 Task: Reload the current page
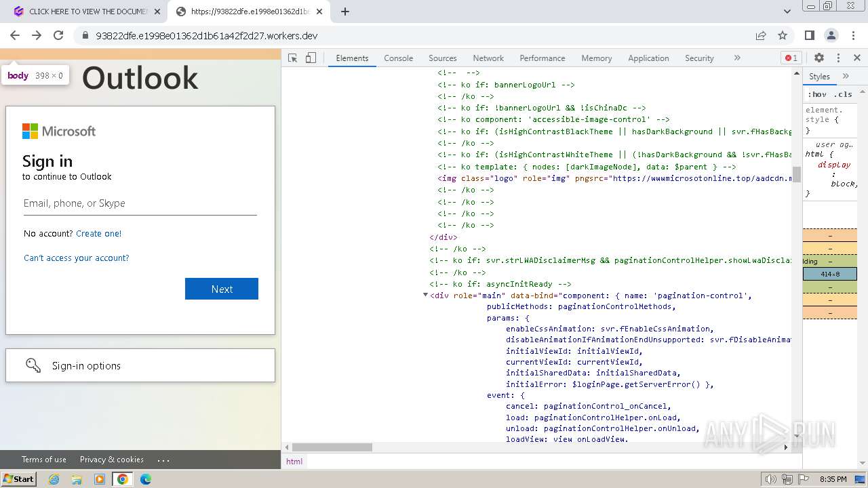pyautogui.click(x=58, y=35)
